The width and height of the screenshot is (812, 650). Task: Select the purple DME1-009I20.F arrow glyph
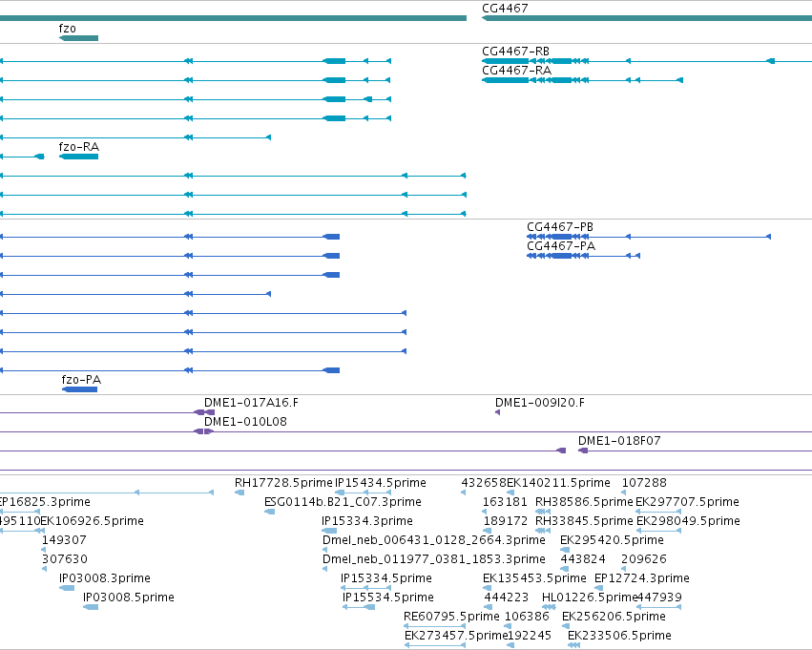[x=498, y=412]
